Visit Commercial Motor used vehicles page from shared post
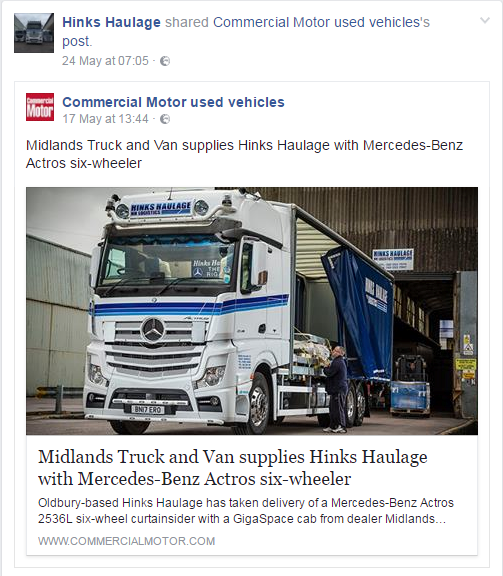 tap(173, 102)
